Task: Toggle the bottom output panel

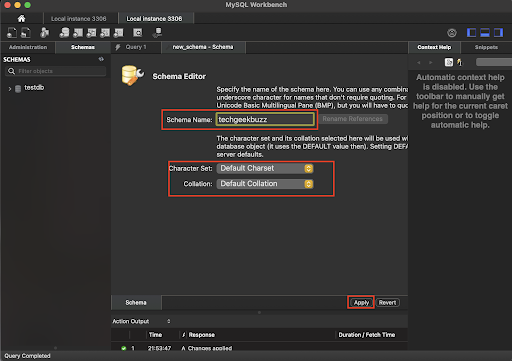Action: click(485, 33)
